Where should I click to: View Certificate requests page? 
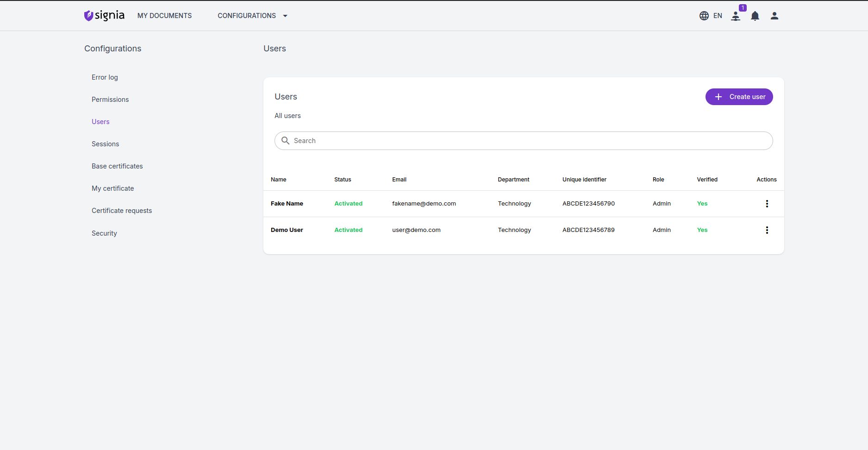pyautogui.click(x=122, y=211)
